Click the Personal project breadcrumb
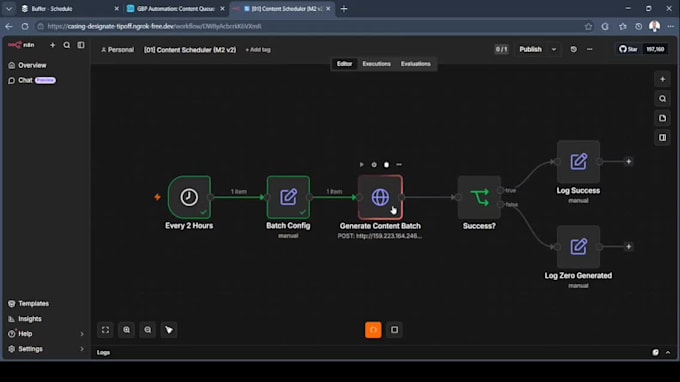The image size is (680, 382). 118,50
